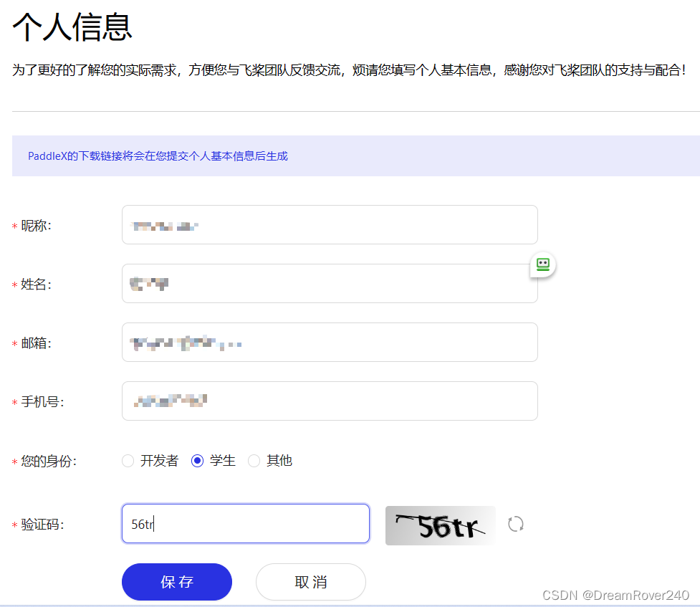Viewport: 700px width, 607px height.
Task: Select the 其他 identity radio button
Action: coord(254,461)
